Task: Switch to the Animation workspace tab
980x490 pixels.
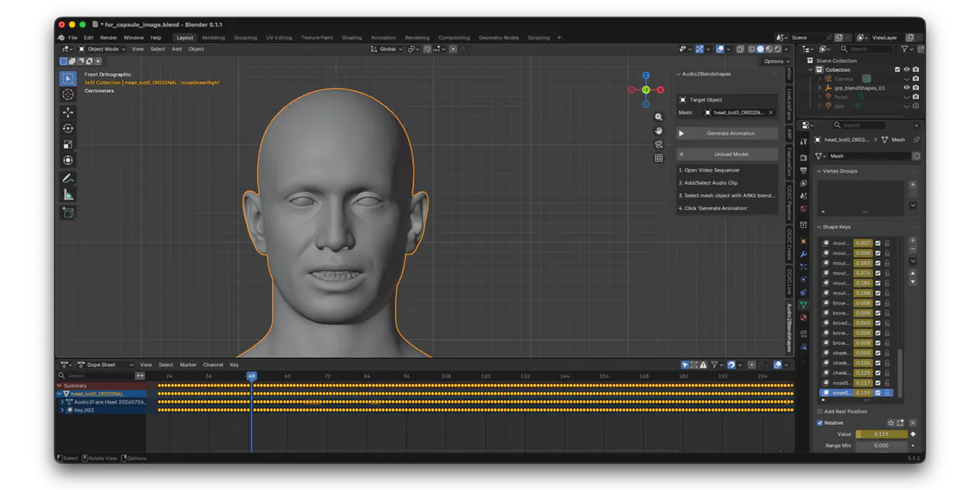Action: [x=383, y=38]
